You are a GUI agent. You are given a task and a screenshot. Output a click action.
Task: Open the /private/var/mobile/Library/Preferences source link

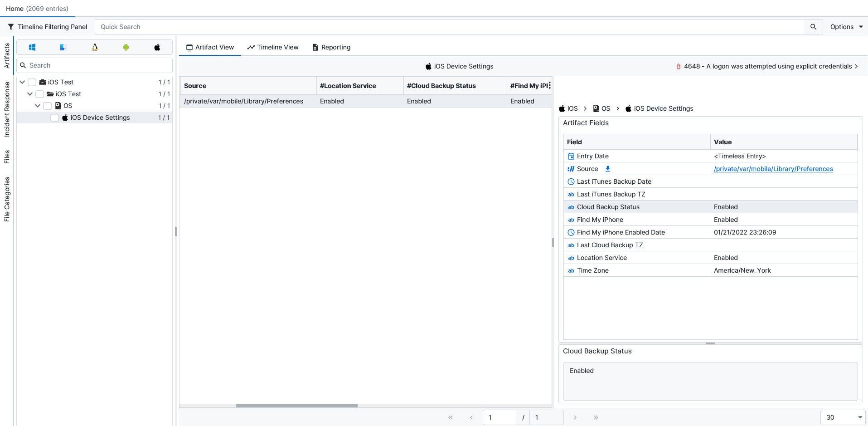click(773, 169)
